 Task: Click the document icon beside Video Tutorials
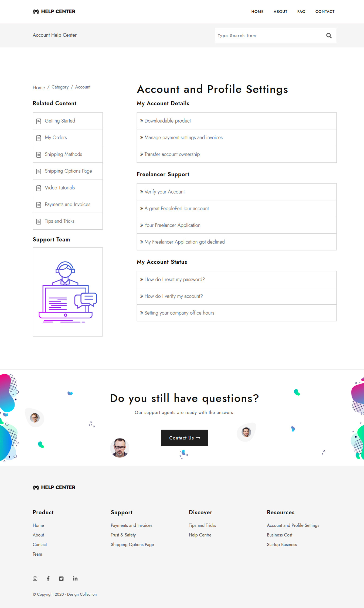coord(39,188)
